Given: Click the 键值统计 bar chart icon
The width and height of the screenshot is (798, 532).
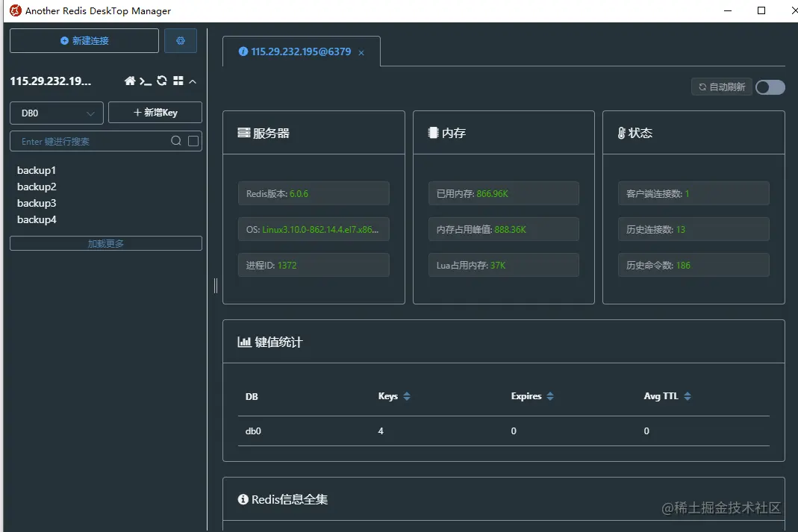Looking at the screenshot, I should pyautogui.click(x=244, y=342).
